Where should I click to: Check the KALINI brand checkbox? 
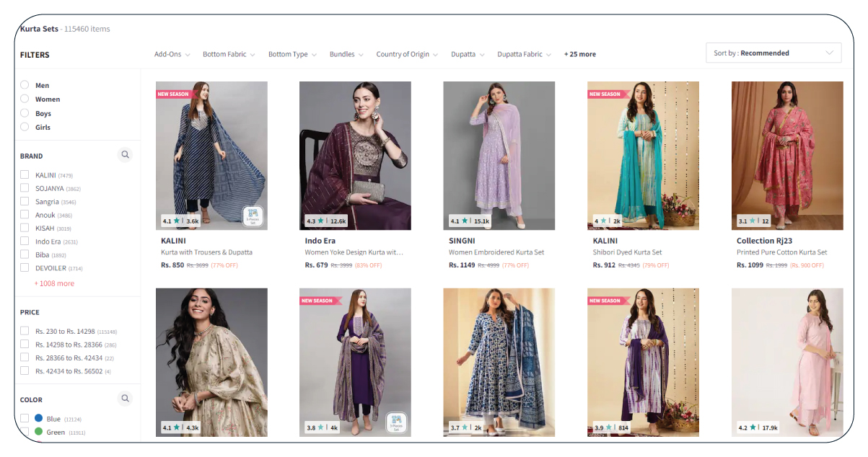tap(25, 174)
